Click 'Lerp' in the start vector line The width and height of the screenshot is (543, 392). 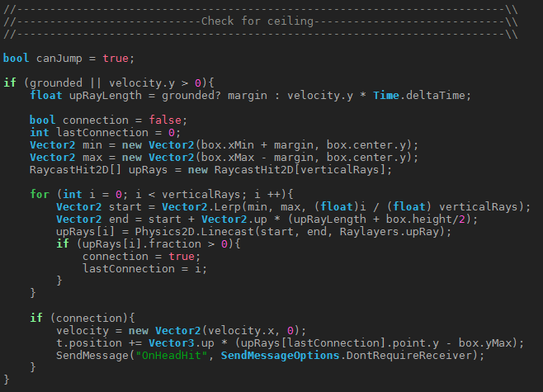(x=227, y=207)
